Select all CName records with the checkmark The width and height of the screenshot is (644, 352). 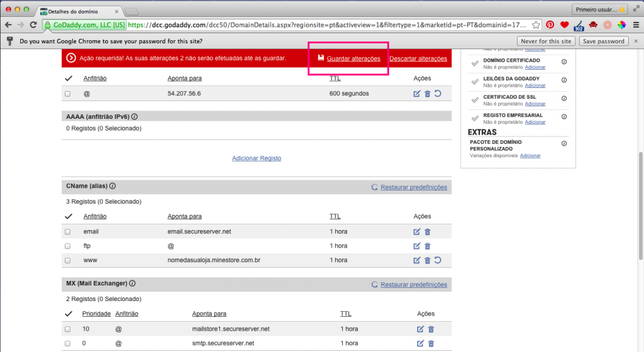[69, 216]
